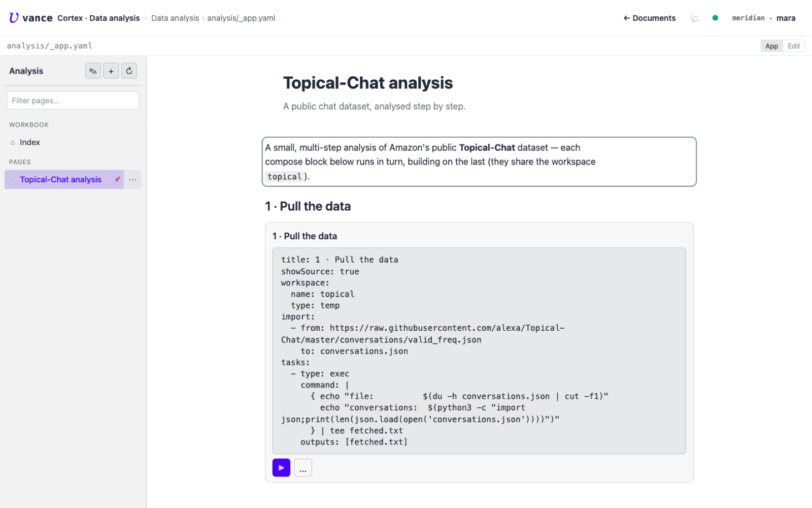Open the ellipsis menu beside run button
This screenshot has height=508, width=812.
coord(303,468)
